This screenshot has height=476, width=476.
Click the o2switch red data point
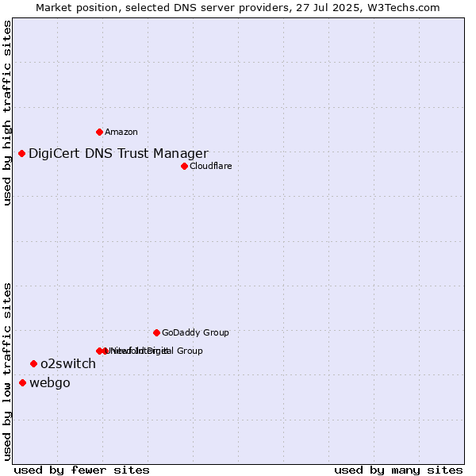[x=33, y=363]
